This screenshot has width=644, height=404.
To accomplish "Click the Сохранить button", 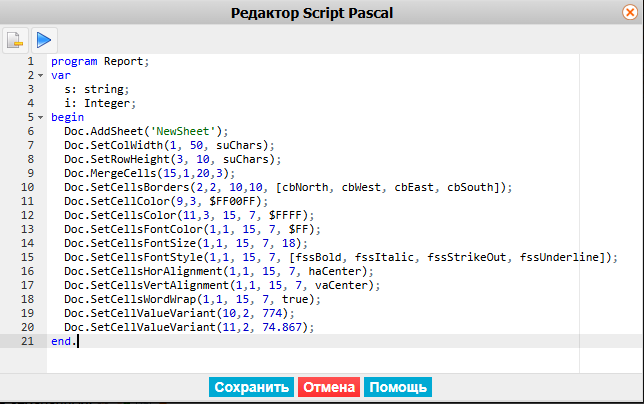I will pyautogui.click(x=251, y=387).
